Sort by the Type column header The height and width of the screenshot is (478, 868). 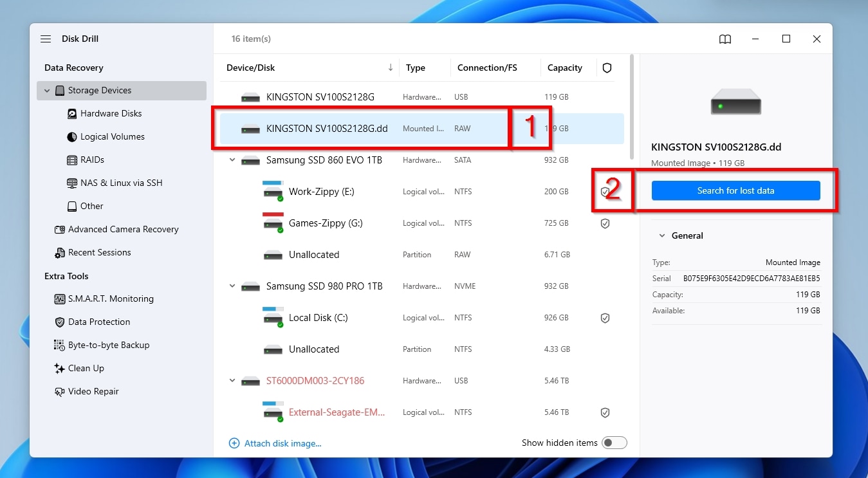point(416,68)
